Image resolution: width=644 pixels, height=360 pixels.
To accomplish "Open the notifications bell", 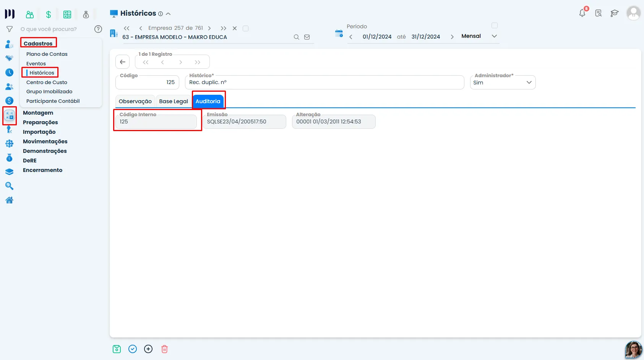I will point(582,13).
